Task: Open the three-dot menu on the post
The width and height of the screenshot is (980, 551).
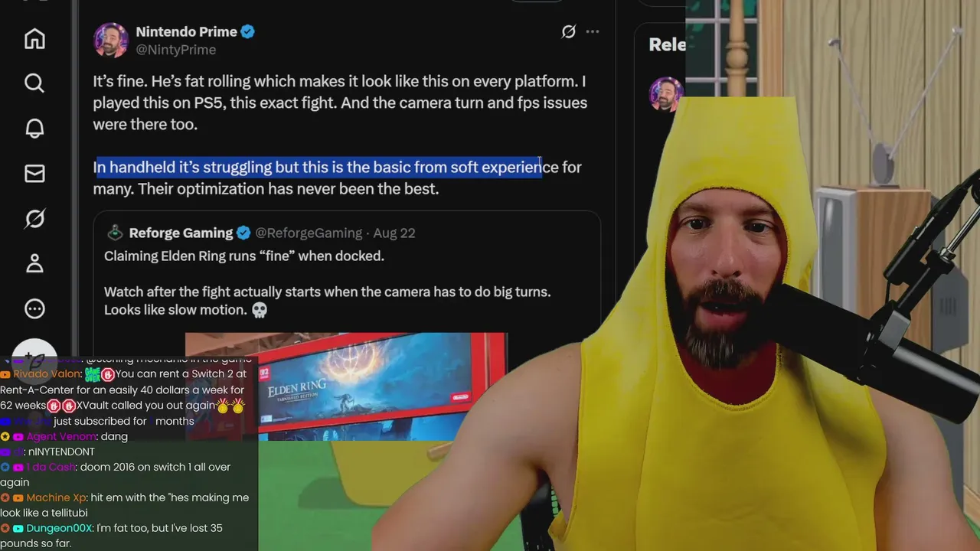Action: point(593,31)
